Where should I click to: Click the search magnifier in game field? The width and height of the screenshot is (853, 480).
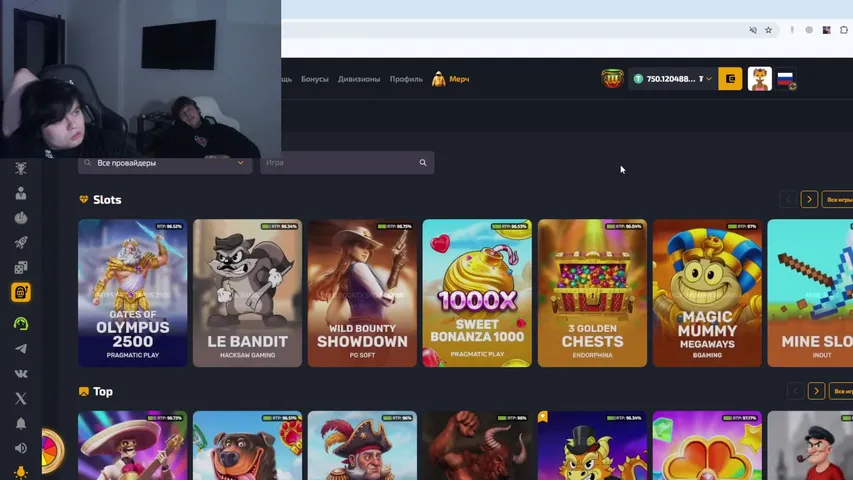click(423, 163)
